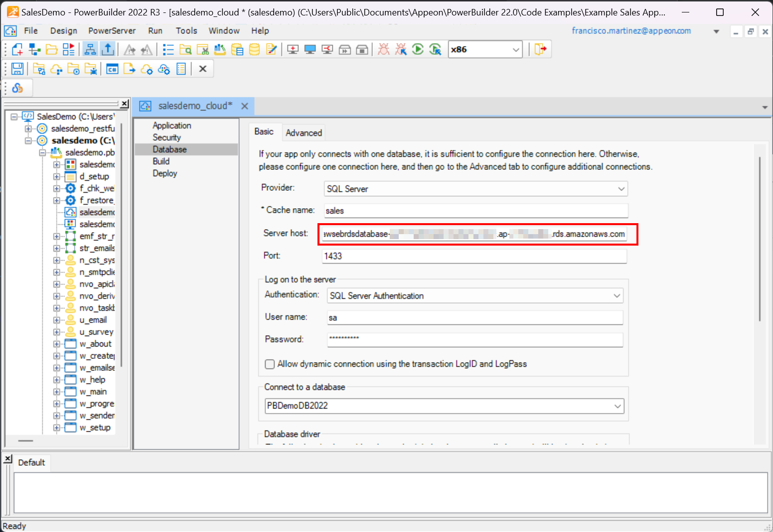Click the green Run play icon

point(418,49)
